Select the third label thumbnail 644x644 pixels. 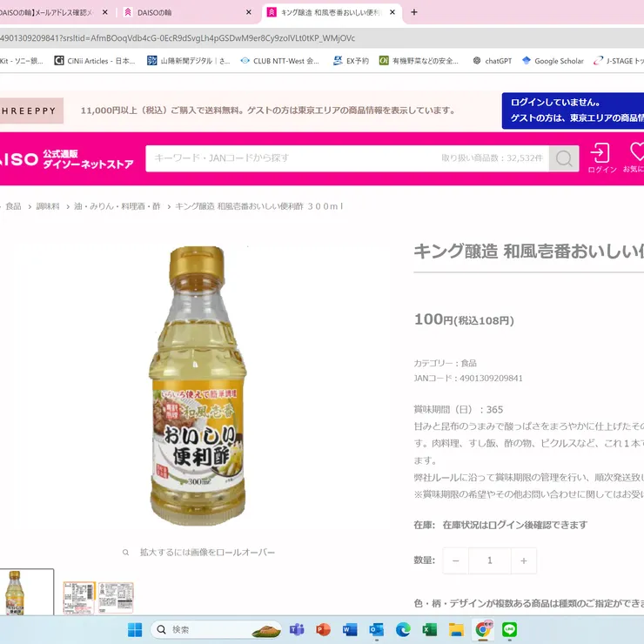[116, 598]
